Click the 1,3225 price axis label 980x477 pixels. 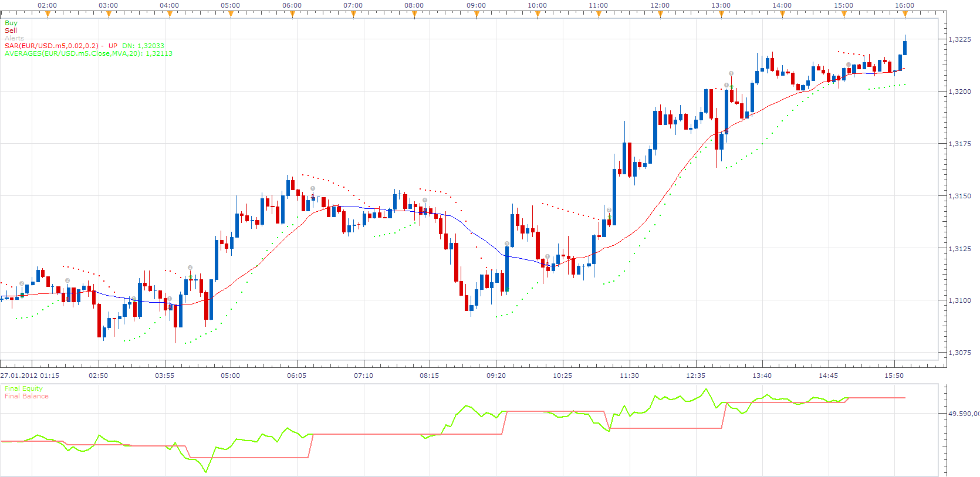coord(959,39)
